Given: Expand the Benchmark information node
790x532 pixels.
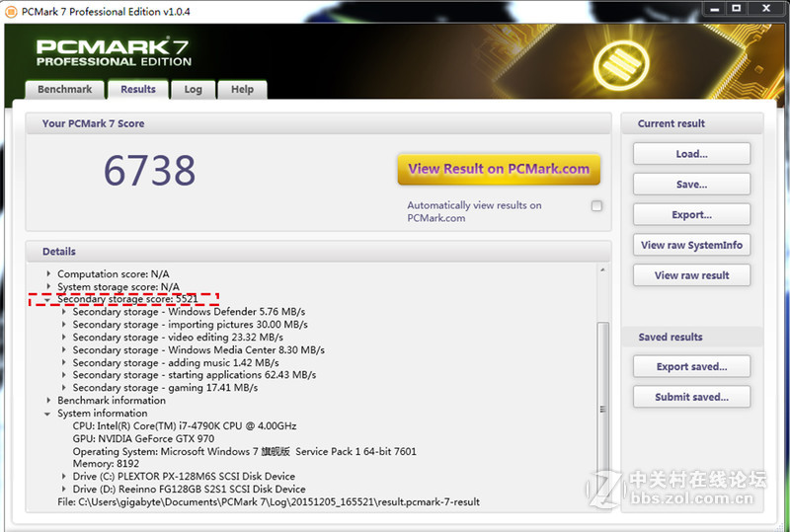Looking at the screenshot, I should (48, 400).
